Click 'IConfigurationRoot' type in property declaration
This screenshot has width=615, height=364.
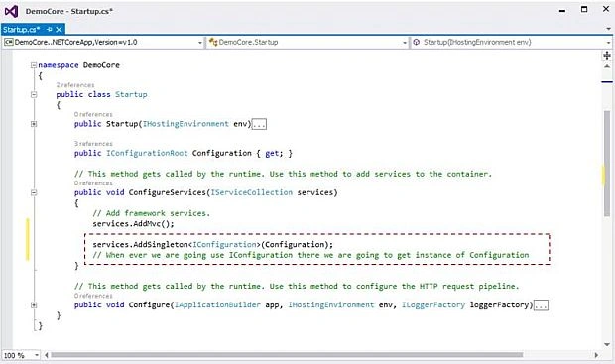(x=147, y=153)
